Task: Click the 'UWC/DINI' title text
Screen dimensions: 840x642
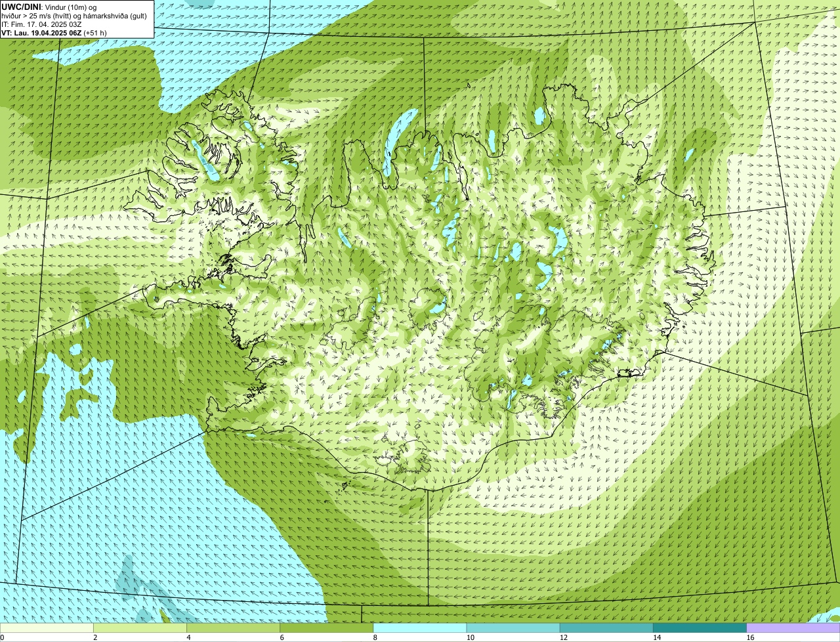Action: (x=21, y=7)
